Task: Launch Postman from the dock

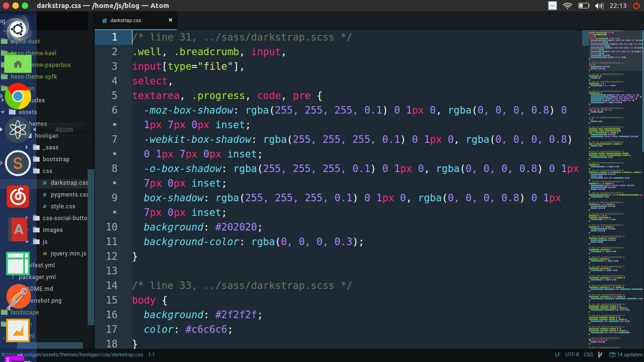Action: (18, 297)
